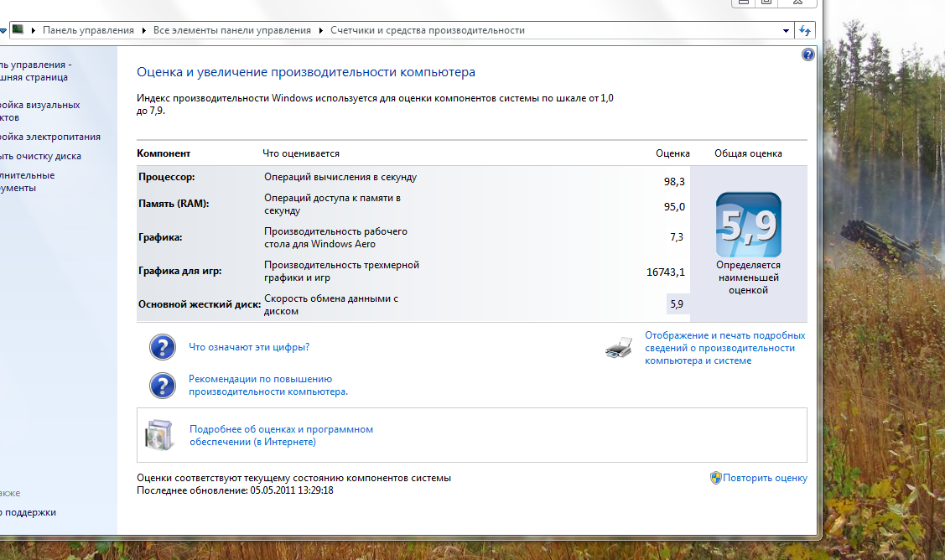The image size is (945, 560).
Task: Click the blue help icon in top-right corner
Action: 807,54
